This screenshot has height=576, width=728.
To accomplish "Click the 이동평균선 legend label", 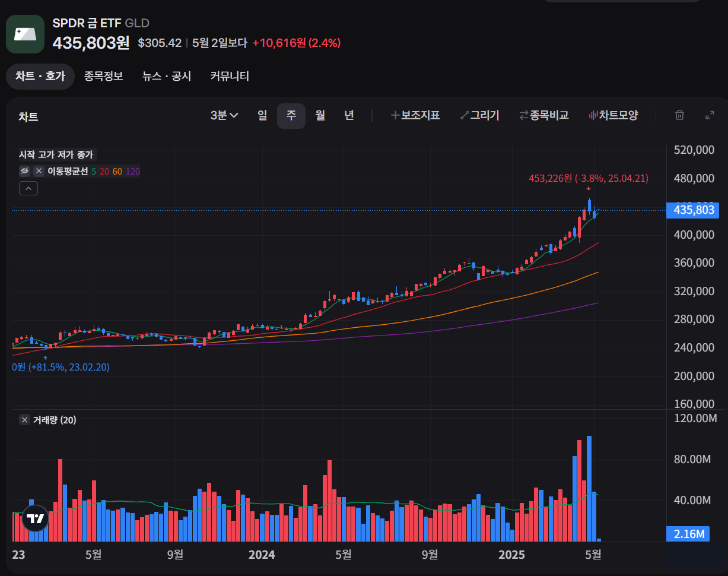I will tap(68, 171).
